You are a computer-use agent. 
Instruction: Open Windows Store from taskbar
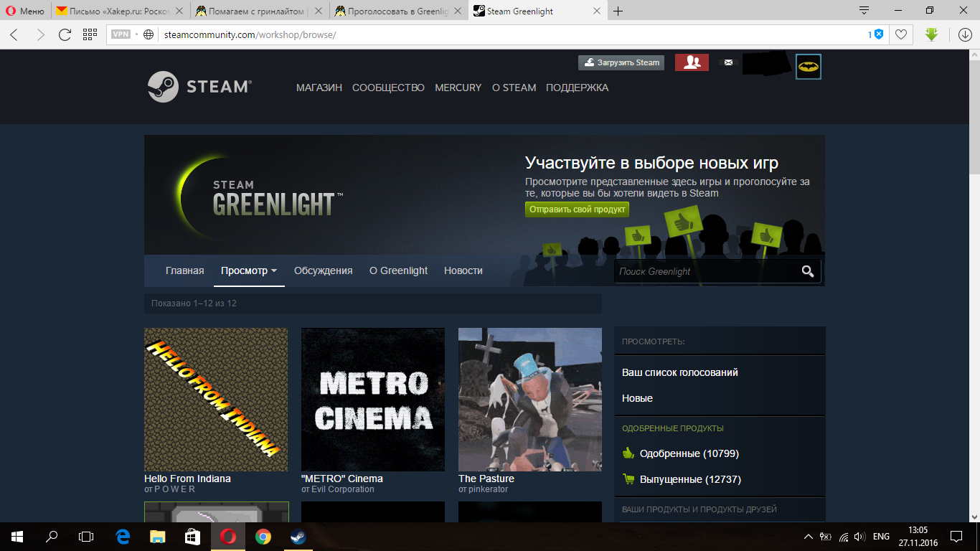click(x=193, y=537)
